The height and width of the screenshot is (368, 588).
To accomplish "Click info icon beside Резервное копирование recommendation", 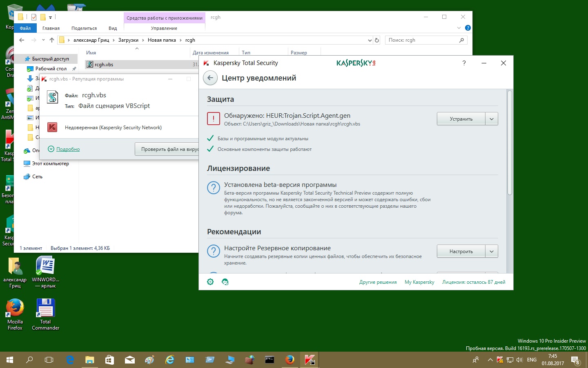I will point(213,251).
